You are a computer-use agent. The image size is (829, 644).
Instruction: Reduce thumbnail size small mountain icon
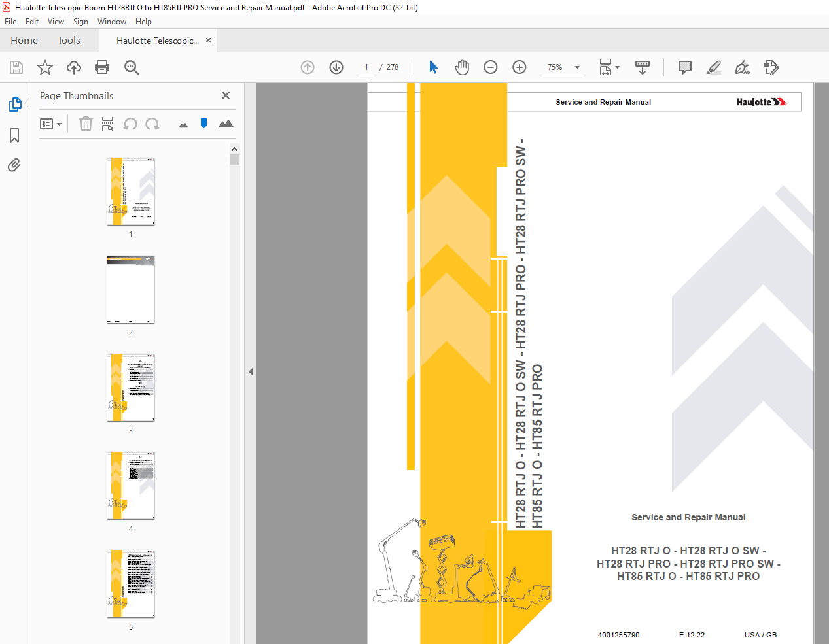click(183, 125)
